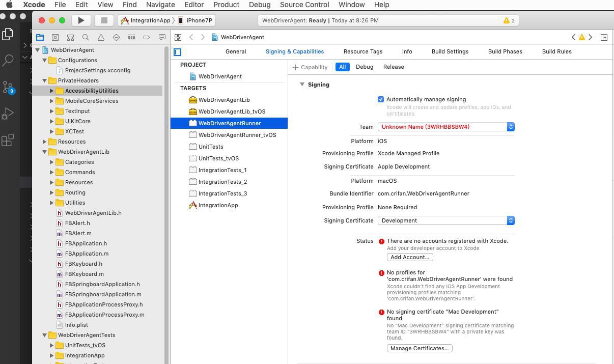Open the Test navigator
614x364 pixels.
(x=116, y=37)
